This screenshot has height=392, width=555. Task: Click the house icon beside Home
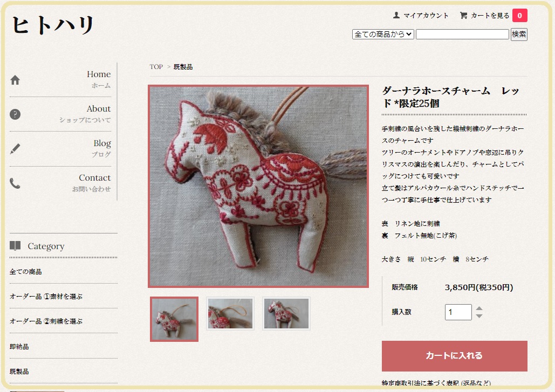coord(15,80)
